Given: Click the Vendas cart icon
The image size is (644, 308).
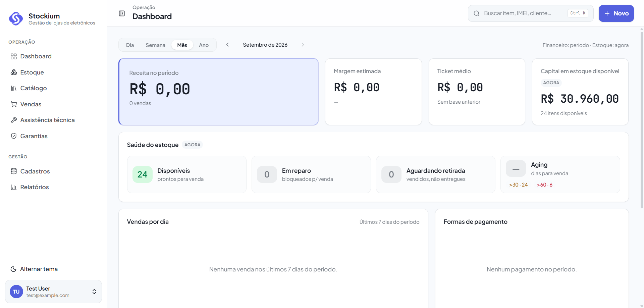Looking at the screenshot, I should (x=14, y=104).
